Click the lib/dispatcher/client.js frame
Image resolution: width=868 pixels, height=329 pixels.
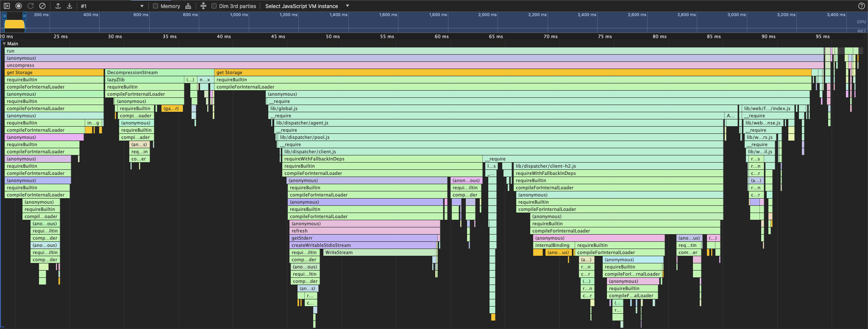point(503,152)
